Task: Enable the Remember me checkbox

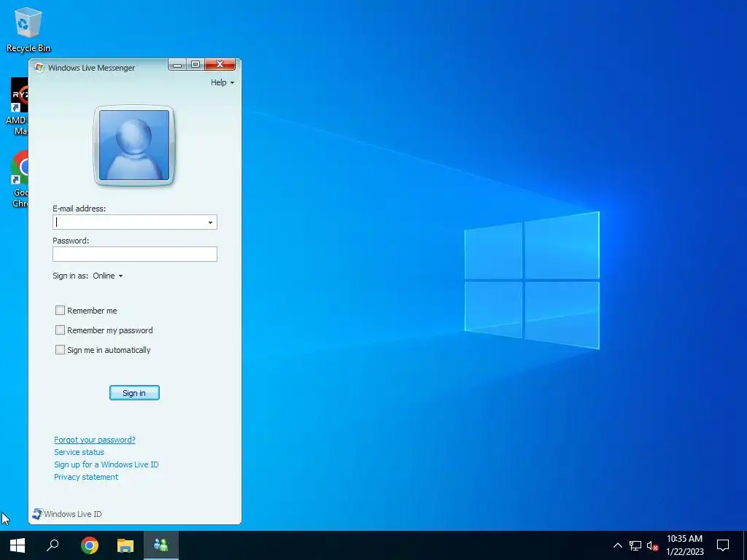Action: [60, 311]
